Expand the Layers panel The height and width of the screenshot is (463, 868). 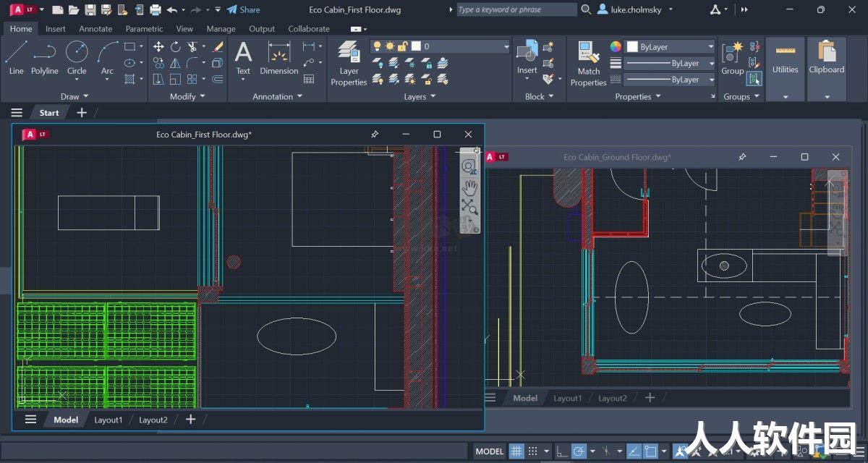pos(420,96)
